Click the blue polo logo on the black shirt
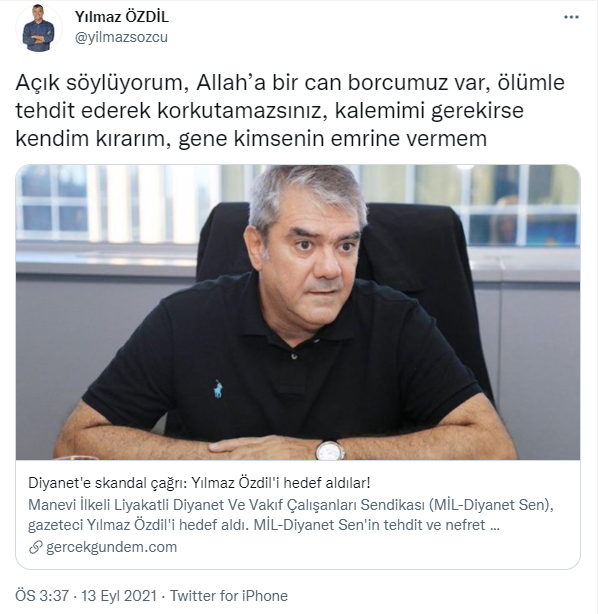The image size is (599, 614). tap(218, 389)
